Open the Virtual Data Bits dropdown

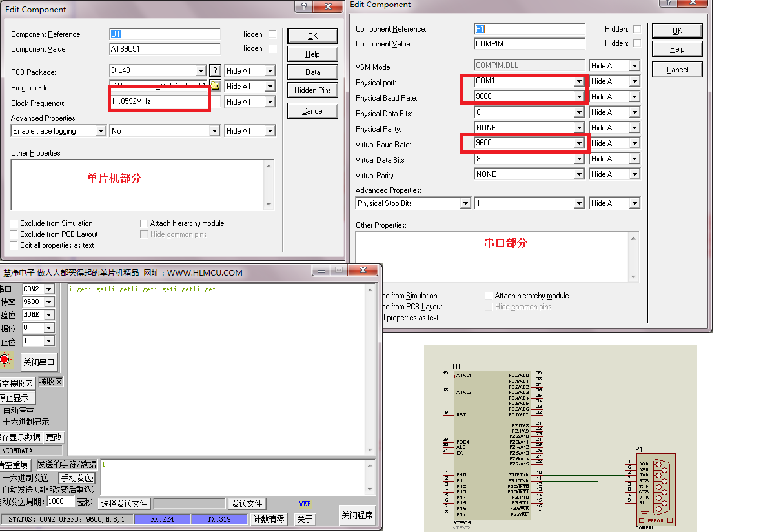point(579,159)
